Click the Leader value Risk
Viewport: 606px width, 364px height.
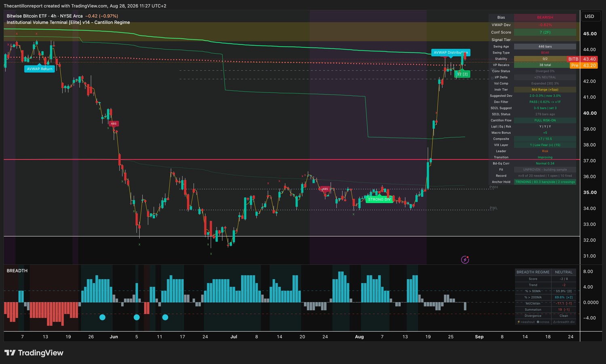pyautogui.click(x=545, y=151)
